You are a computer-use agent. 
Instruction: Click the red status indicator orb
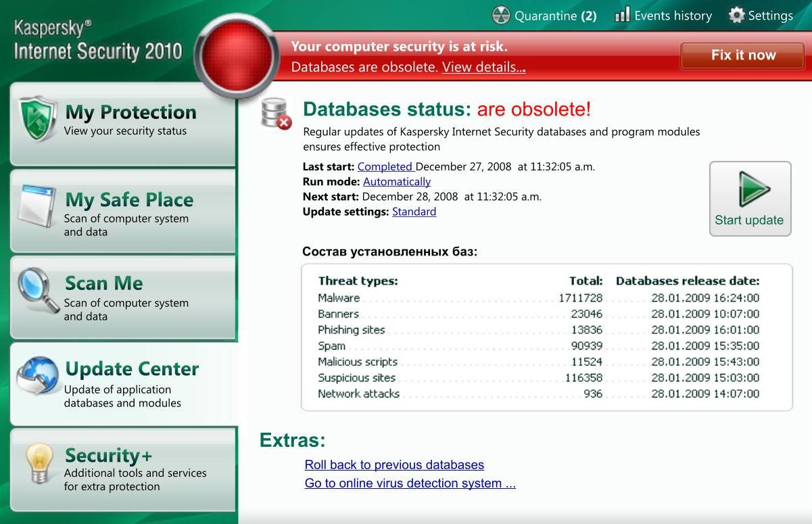pos(237,55)
